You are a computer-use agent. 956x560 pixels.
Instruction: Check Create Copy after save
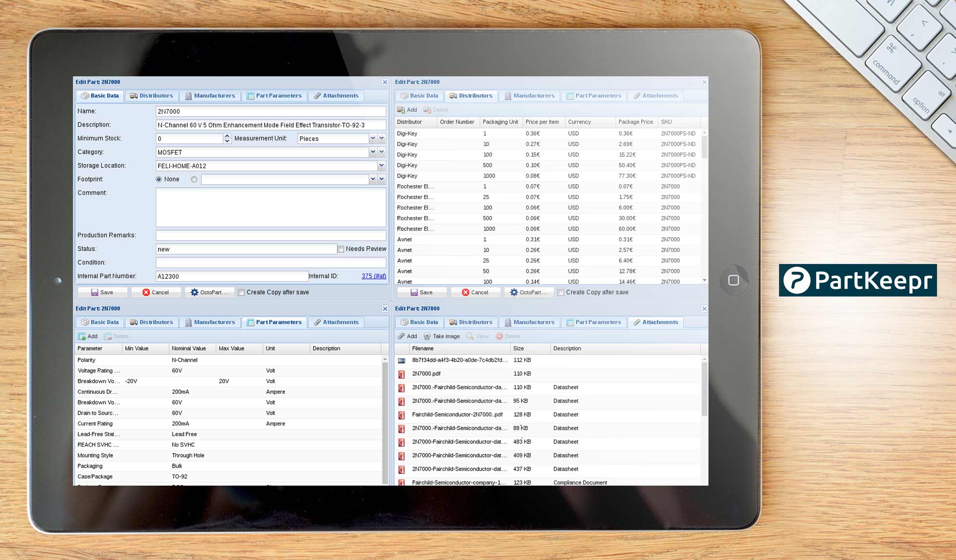pyautogui.click(x=241, y=292)
